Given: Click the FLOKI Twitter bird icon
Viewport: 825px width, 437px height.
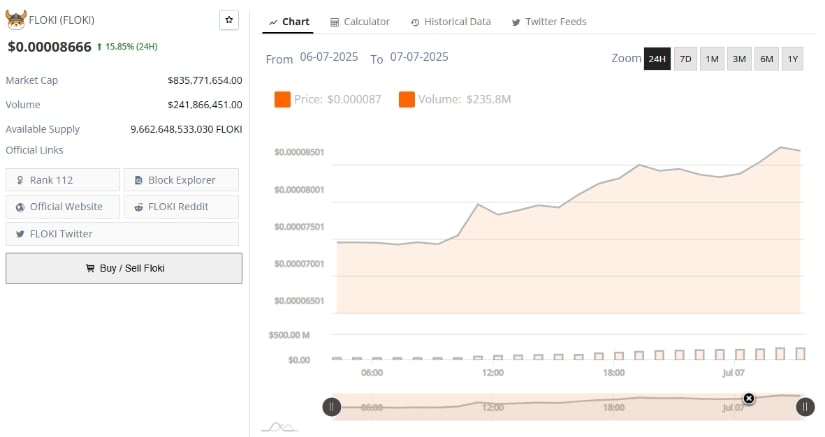Looking at the screenshot, I should coord(20,234).
